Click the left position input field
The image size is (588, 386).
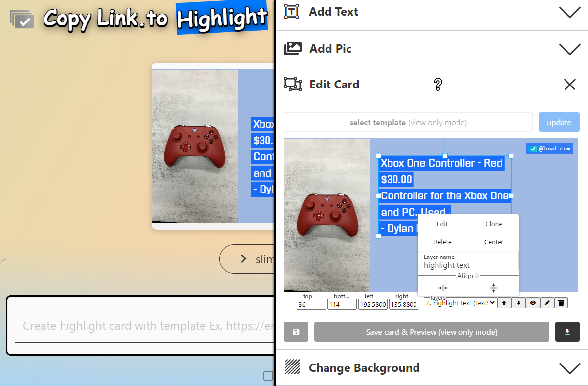click(x=373, y=304)
